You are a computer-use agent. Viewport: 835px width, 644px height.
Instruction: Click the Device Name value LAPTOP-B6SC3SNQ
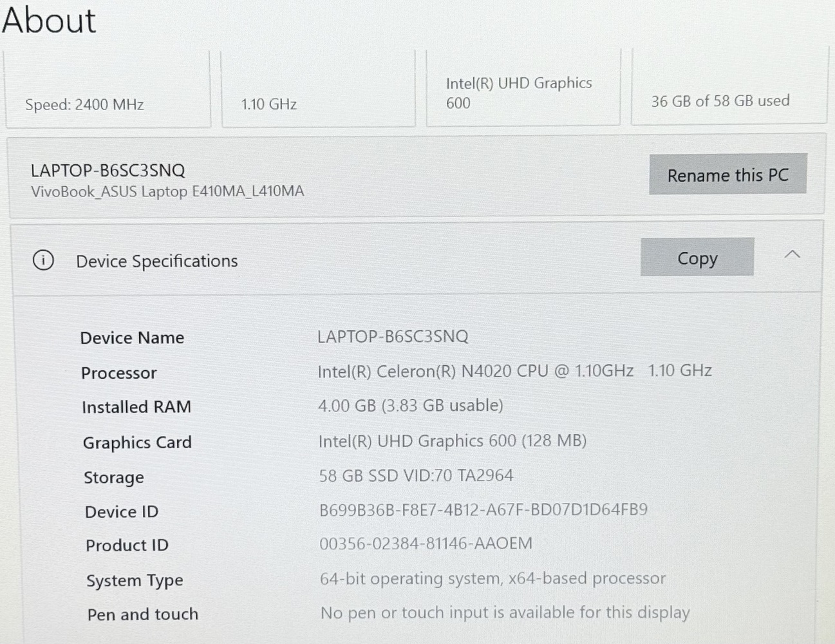393,336
